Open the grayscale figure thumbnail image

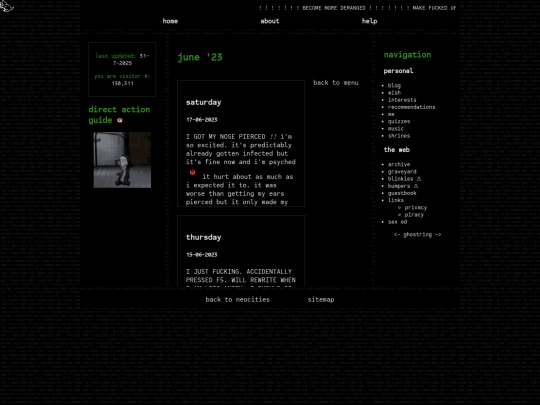pos(122,160)
